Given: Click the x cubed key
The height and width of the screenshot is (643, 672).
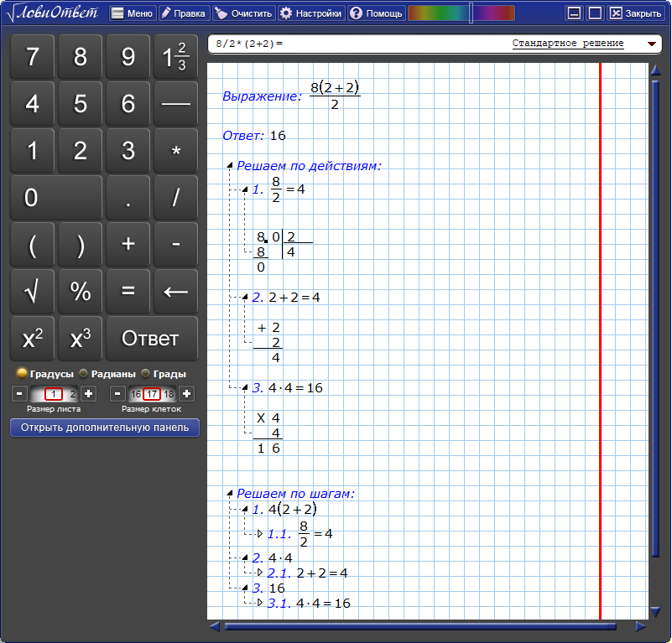Looking at the screenshot, I should coord(81,338).
